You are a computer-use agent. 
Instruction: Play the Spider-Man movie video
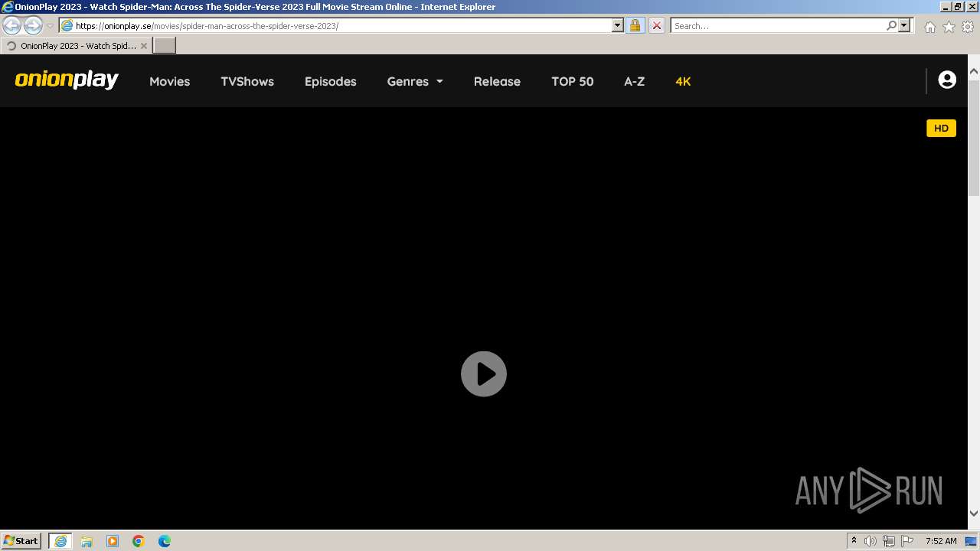pos(484,374)
